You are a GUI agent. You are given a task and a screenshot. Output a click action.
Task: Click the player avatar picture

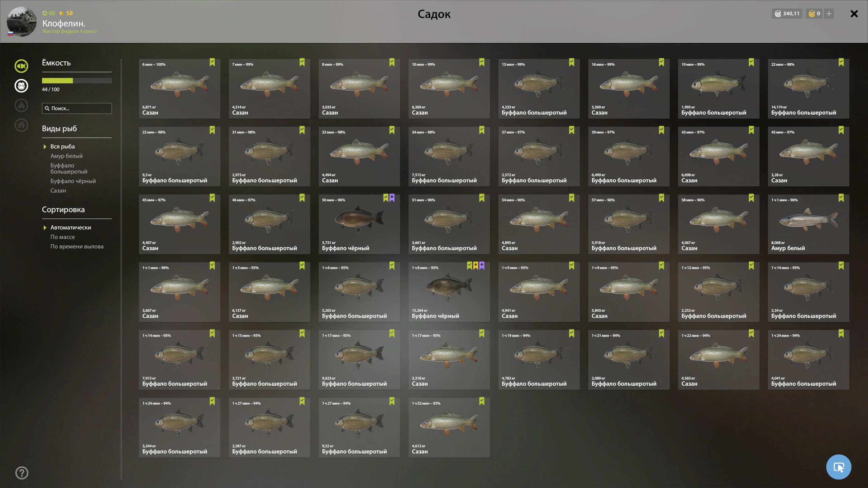click(x=22, y=22)
